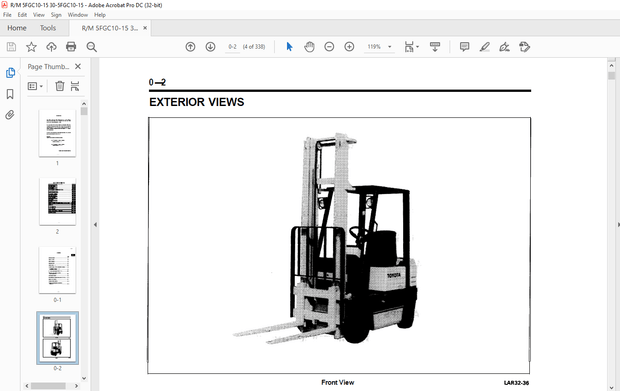Image resolution: width=620 pixels, height=391 pixels.
Task: Select page thumbnail labeled 0-2
Action: click(x=57, y=338)
